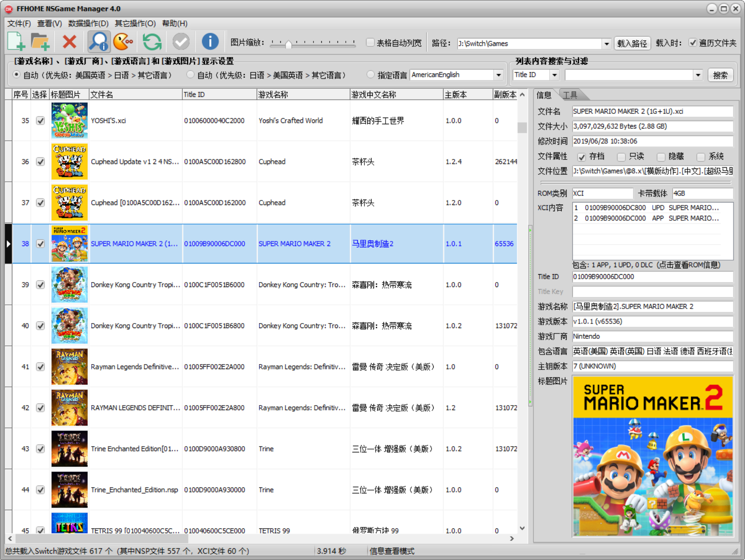Click the ROM info link 点击查看ROM信息
745x560 pixels.
coord(688,265)
